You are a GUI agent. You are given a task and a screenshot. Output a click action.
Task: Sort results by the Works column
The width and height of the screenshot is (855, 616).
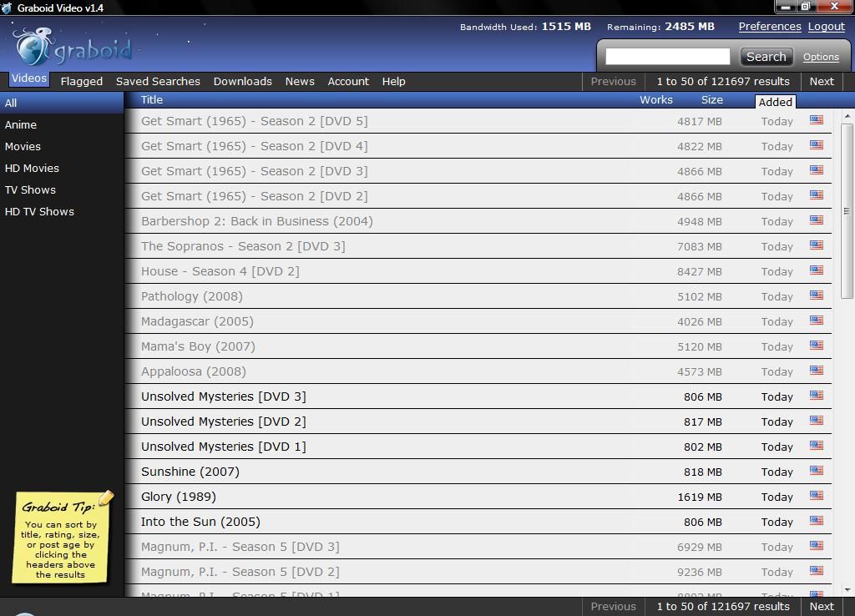(656, 100)
